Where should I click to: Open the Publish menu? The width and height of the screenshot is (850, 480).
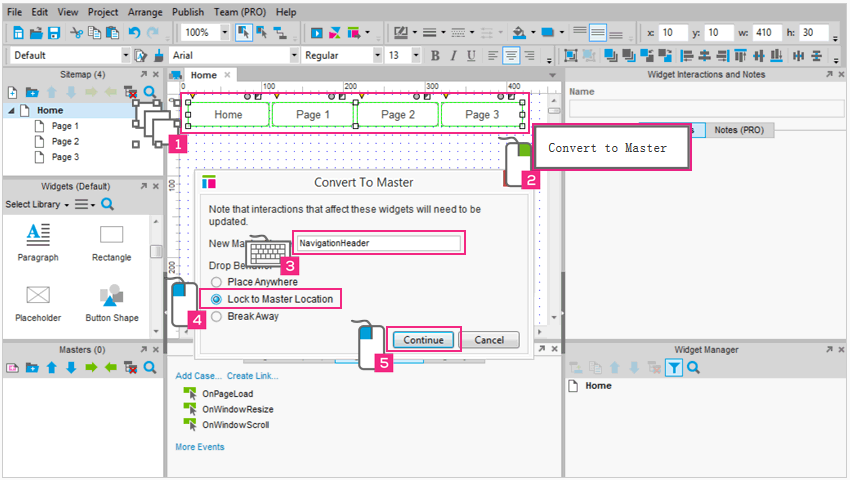tap(187, 12)
